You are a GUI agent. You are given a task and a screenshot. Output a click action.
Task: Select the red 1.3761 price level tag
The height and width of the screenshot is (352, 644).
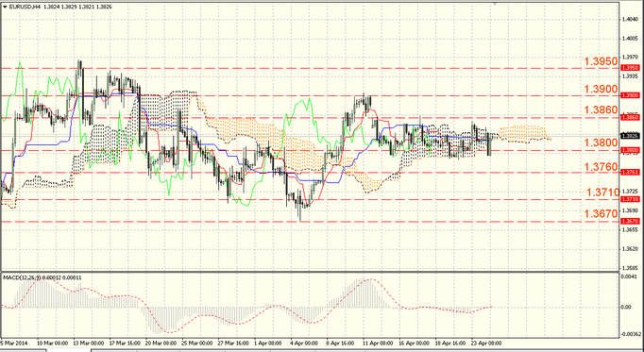630,173
